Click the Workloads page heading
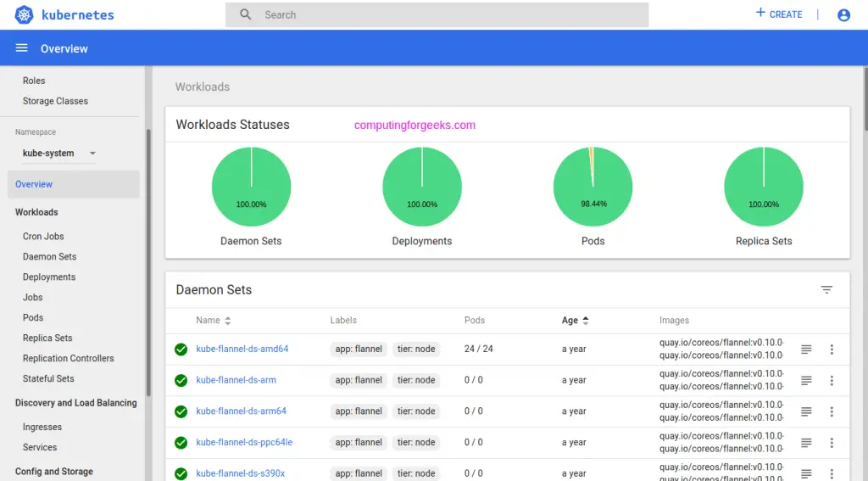 [203, 87]
